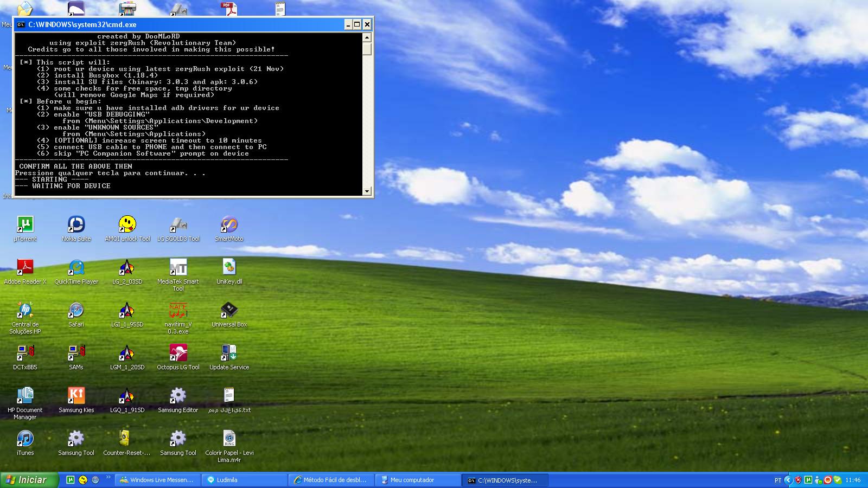Click the cmd window scrollbar thumb
The height and width of the screenshot is (488, 868).
coord(367,48)
